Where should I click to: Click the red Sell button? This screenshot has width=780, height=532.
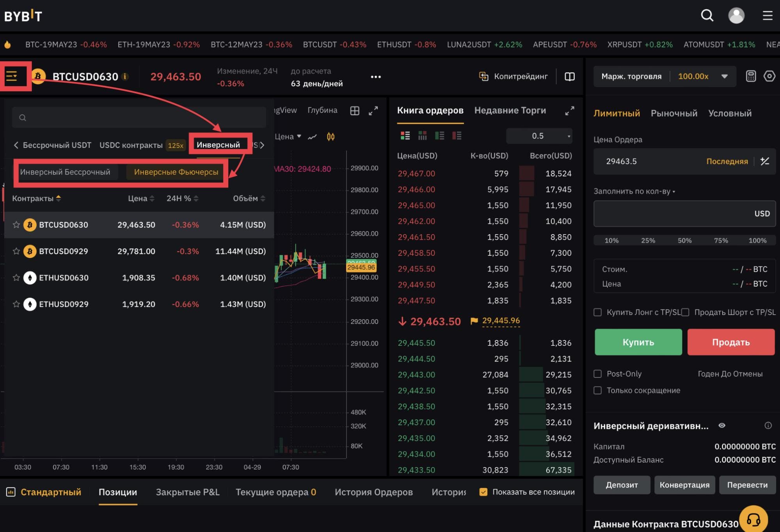[x=731, y=342]
